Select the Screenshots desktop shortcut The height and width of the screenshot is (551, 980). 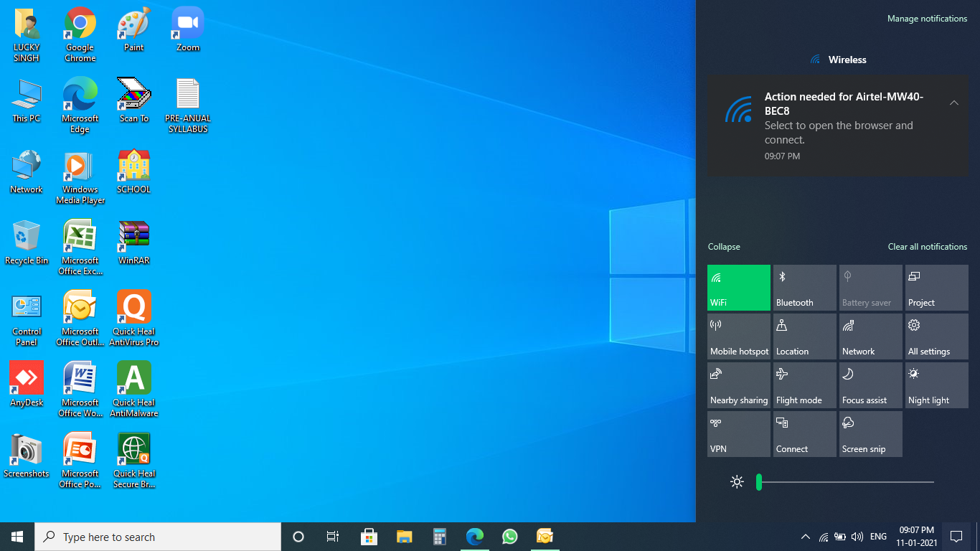[x=27, y=456]
